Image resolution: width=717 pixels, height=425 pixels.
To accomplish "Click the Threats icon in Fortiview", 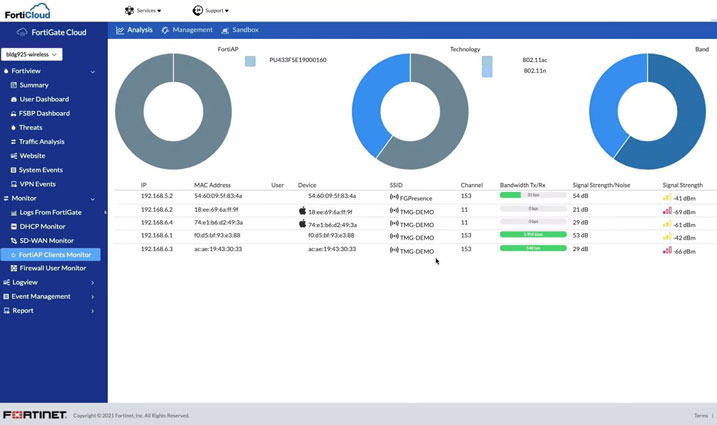I will point(13,128).
